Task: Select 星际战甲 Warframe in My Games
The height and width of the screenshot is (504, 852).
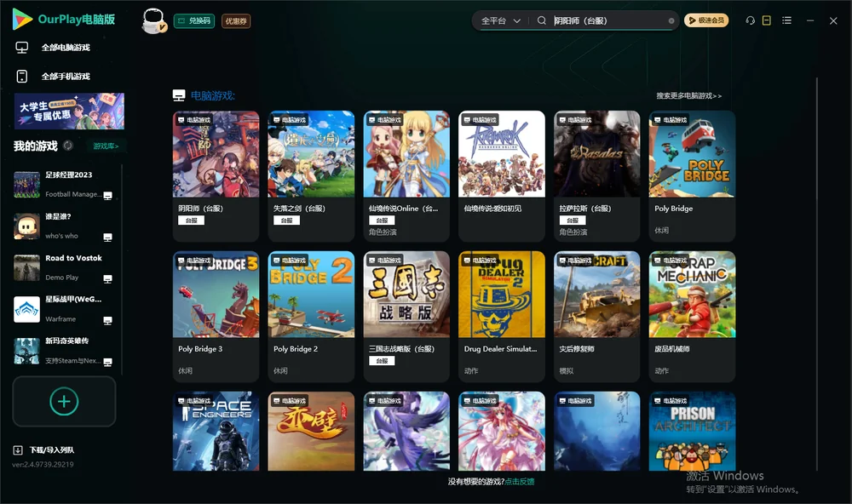Action: (x=64, y=310)
